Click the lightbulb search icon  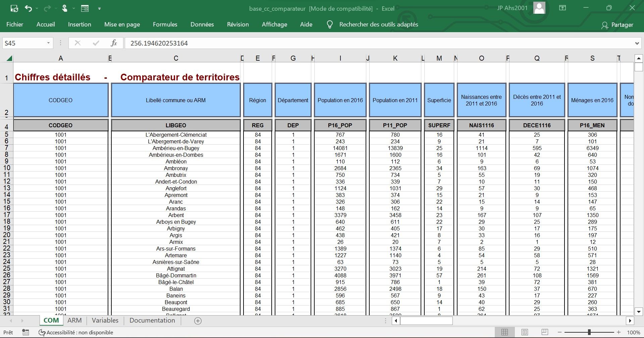coord(330,24)
